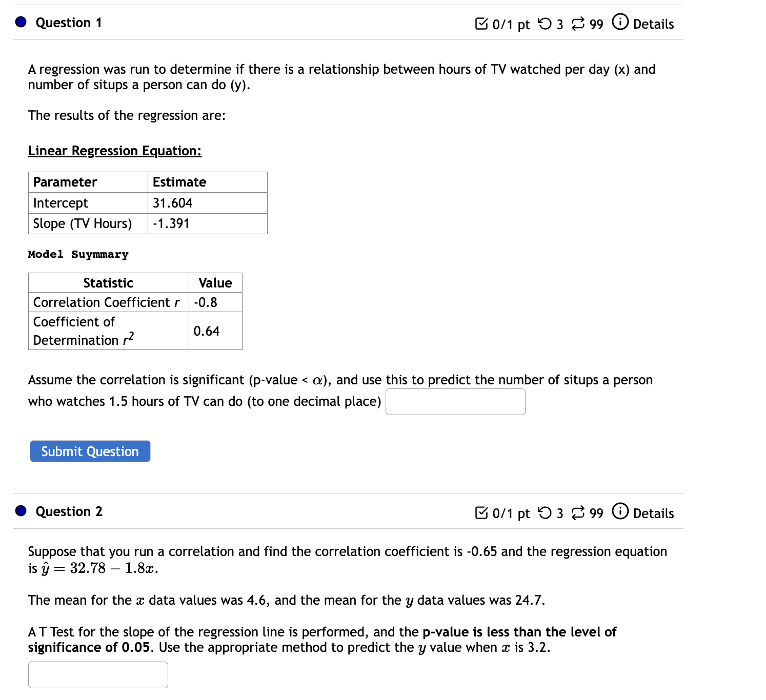Screen dimensions: 766x700
Task: Click the situps prediction answer field
Action: pyautogui.click(x=455, y=402)
